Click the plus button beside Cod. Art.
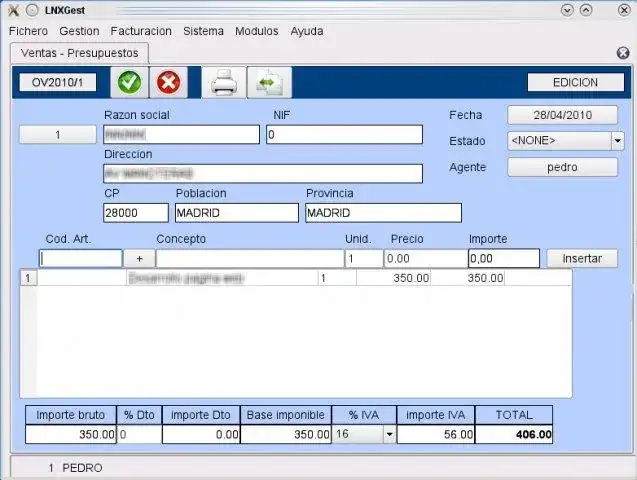Screen dimensions: 637x480 (139, 259)
